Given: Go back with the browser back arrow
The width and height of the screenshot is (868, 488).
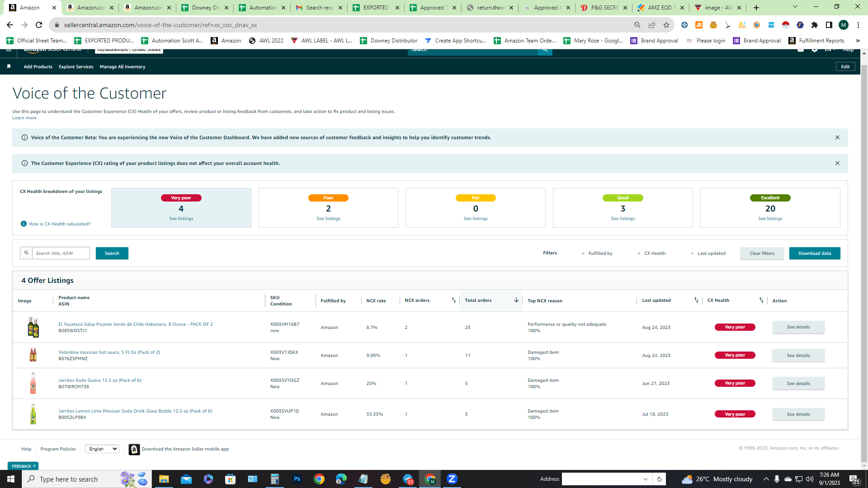Looking at the screenshot, I should 10,25.
